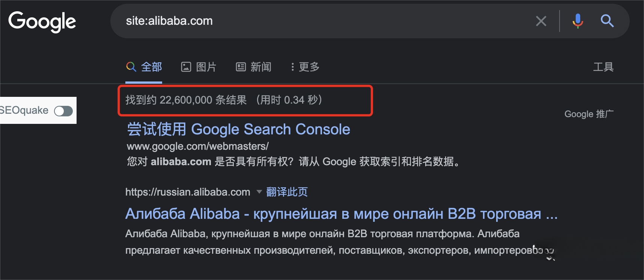Click the https://russian.alibaba.com URL
The width and height of the screenshot is (644, 280).
tap(188, 192)
